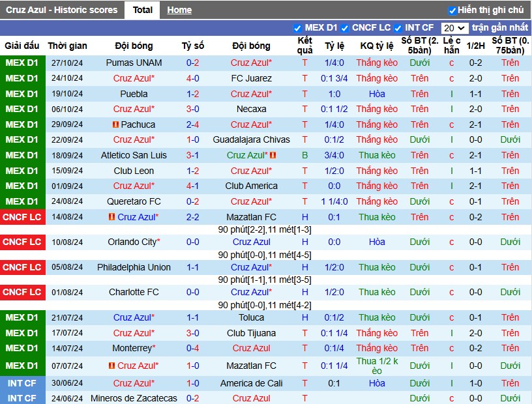Click note 90 phút[2-2],11 mét[1-3]

tap(265, 229)
